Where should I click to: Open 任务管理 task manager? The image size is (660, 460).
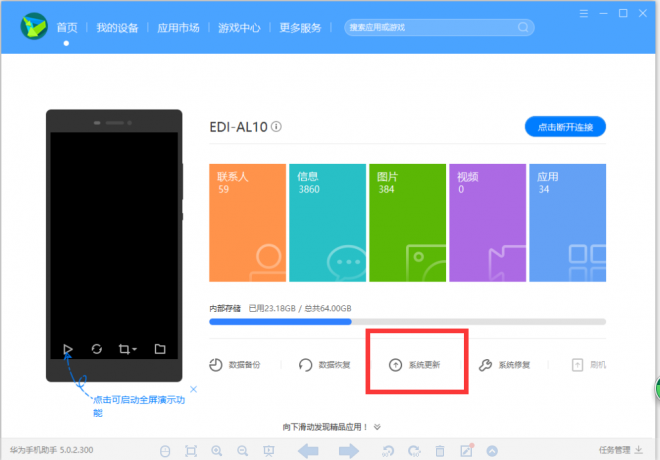point(621,450)
